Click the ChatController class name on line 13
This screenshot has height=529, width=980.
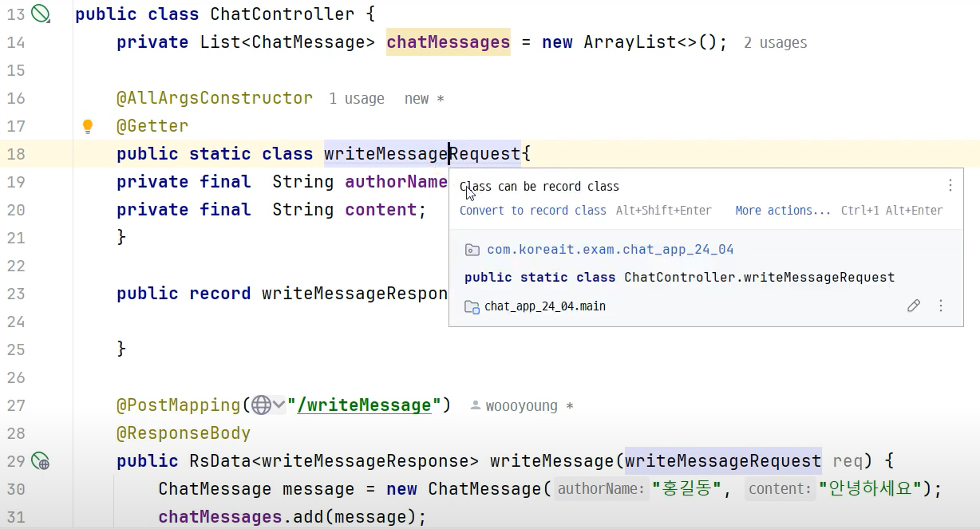click(282, 14)
